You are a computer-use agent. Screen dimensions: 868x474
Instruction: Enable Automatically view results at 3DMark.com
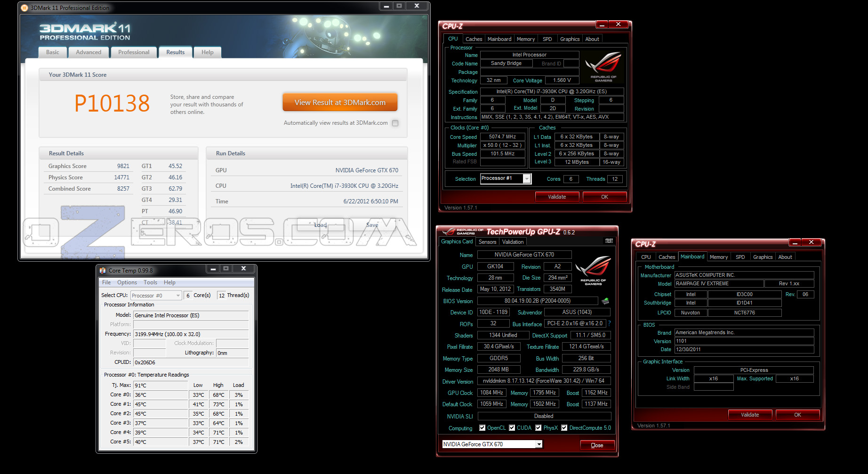pos(395,123)
